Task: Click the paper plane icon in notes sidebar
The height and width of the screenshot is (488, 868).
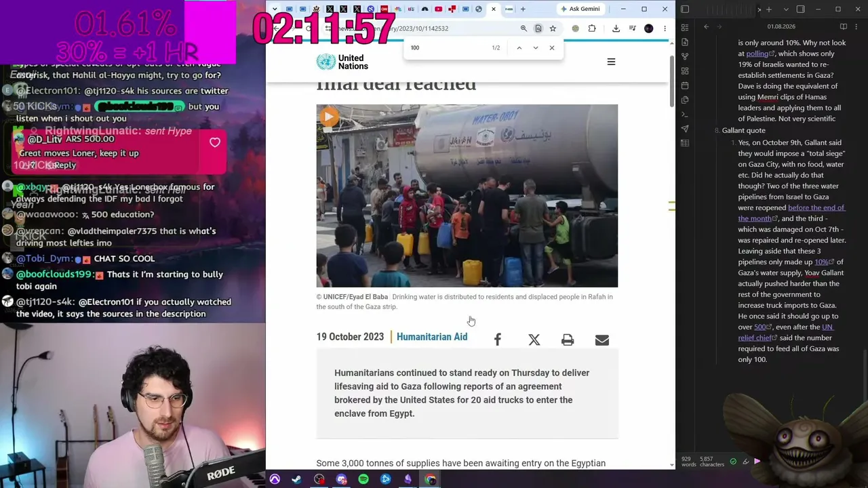Action: pos(685,129)
